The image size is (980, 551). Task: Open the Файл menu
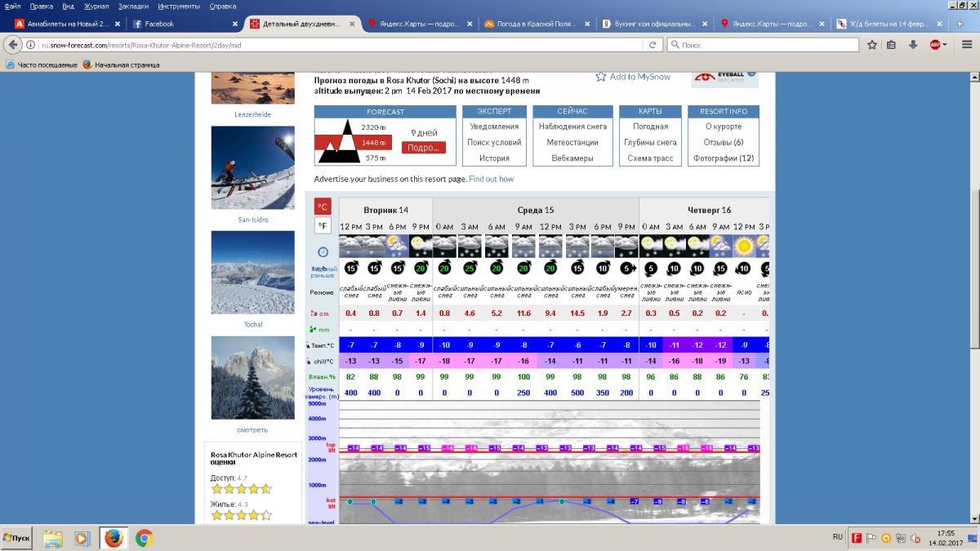pos(12,6)
